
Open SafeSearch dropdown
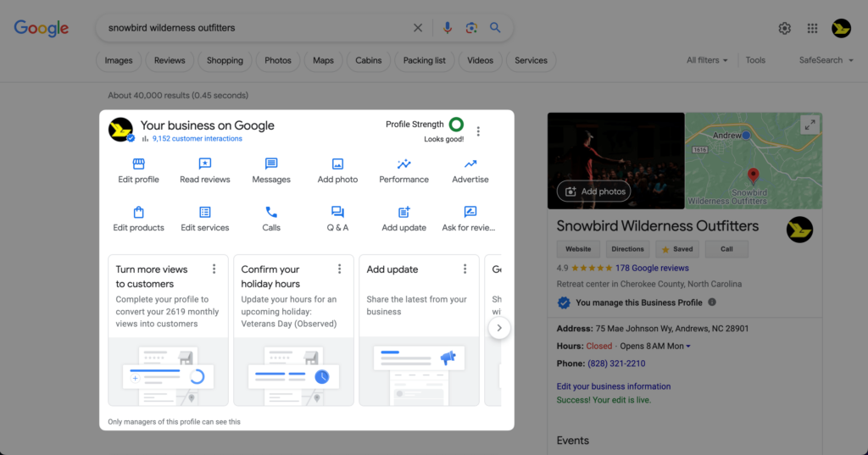pos(826,60)
